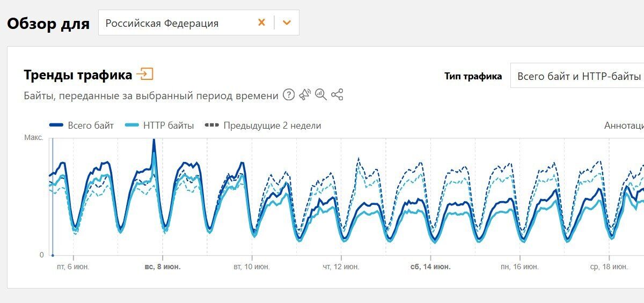Toggle the HTTP байты legend series
This screenshot has height=303, width=644.
(159, 125)
